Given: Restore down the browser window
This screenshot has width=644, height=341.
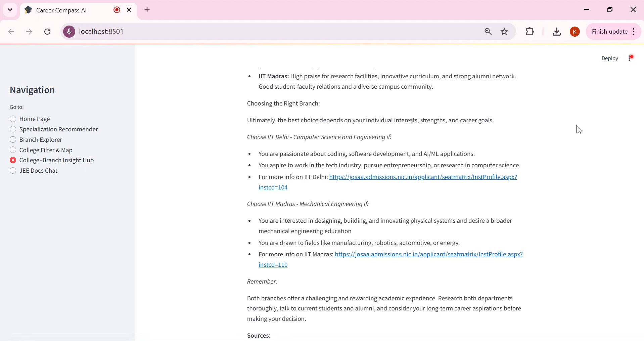Looking at the screenshot, I should coord(610,10).
